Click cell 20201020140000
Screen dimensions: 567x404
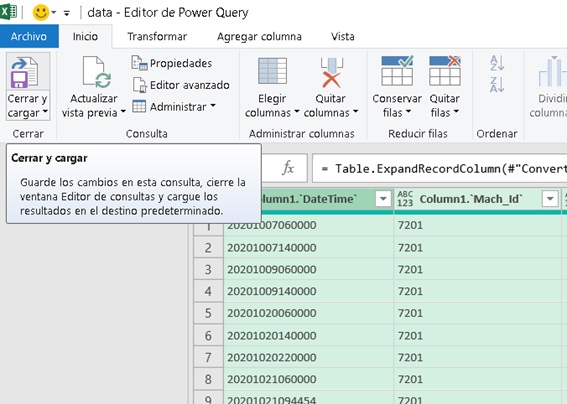coord(309,335)
